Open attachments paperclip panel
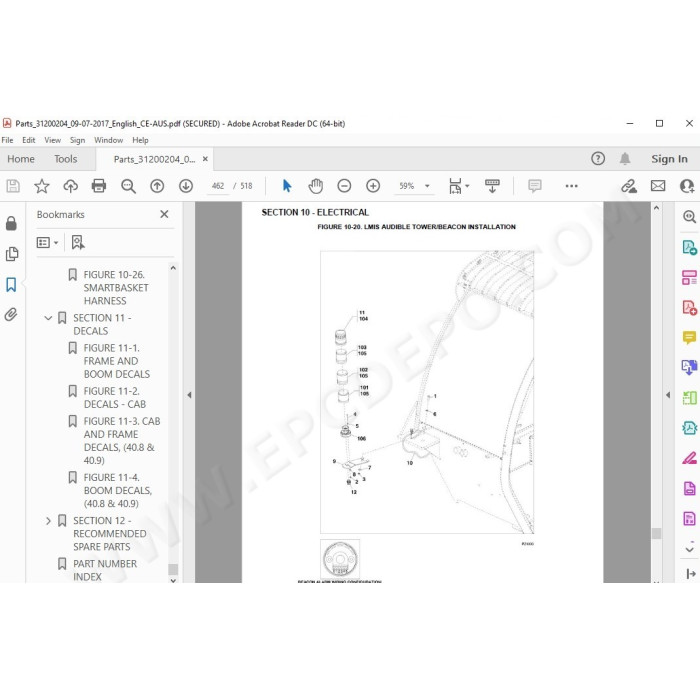 pos(11,315)
